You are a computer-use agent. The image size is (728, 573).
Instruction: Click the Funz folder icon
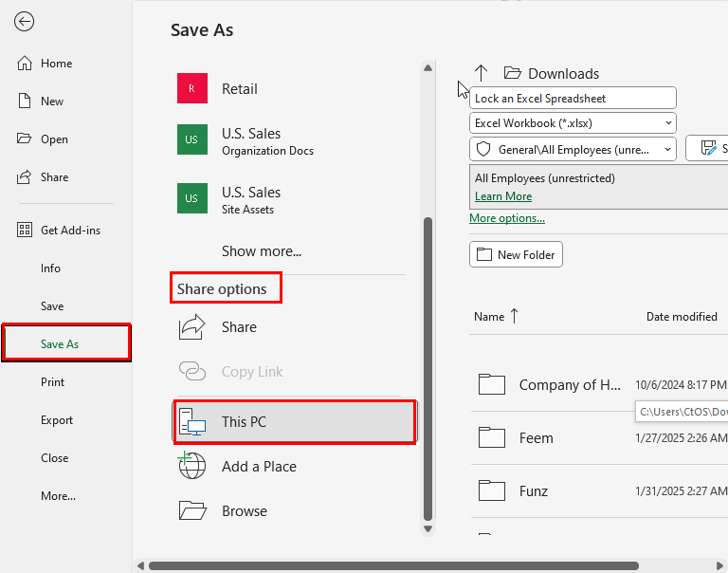point(492,490)
